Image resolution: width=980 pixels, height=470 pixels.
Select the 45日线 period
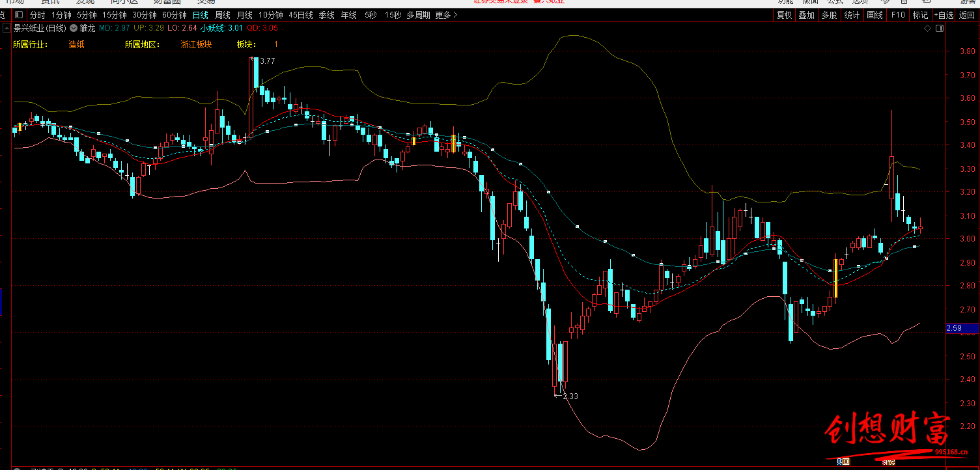[301, 15]
